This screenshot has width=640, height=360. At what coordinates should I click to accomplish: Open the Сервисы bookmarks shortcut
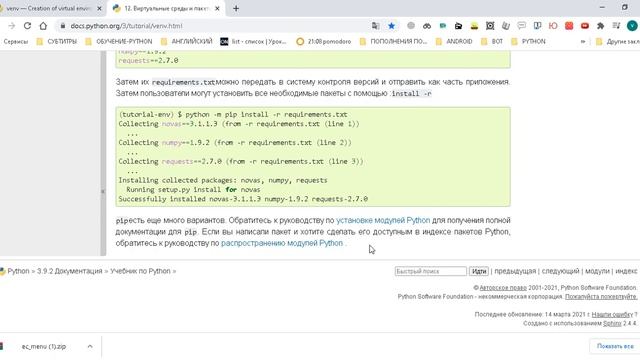point(16,42)
